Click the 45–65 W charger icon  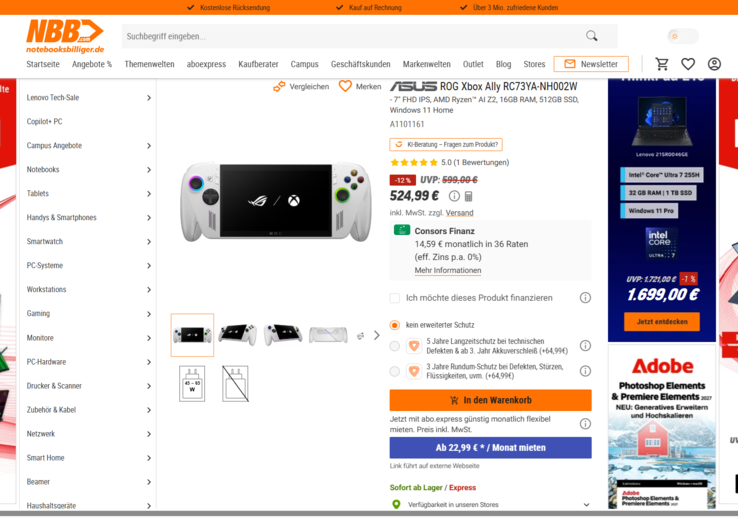click(192, 383)
